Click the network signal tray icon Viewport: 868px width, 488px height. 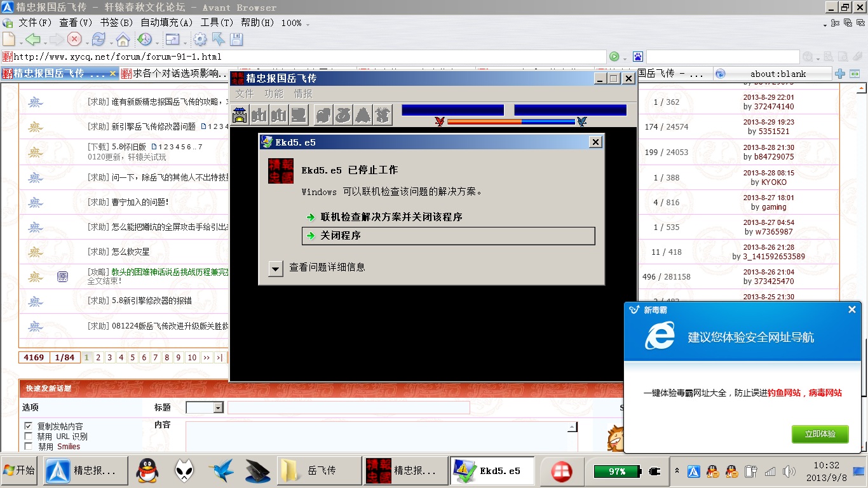pyautogui.click(x=770, y=471)
